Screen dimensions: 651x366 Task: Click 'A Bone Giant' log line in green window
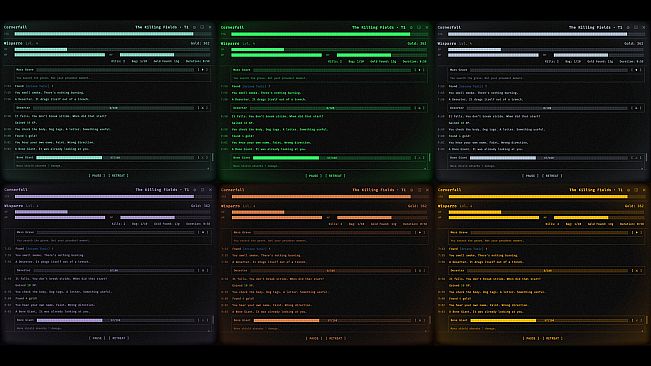tap(269, 149)
